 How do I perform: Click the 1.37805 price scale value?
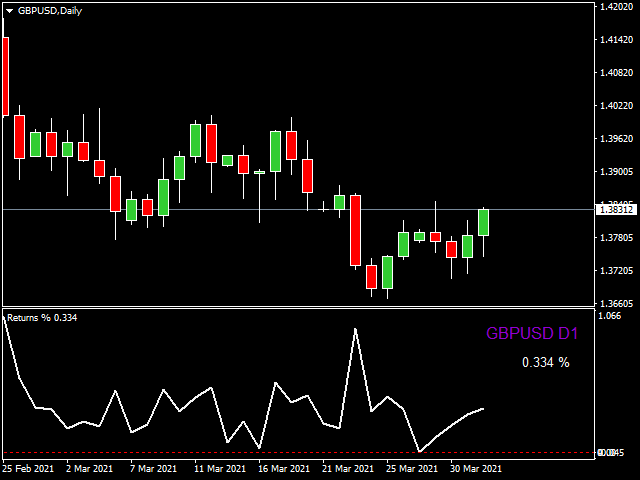click(616, 238)
